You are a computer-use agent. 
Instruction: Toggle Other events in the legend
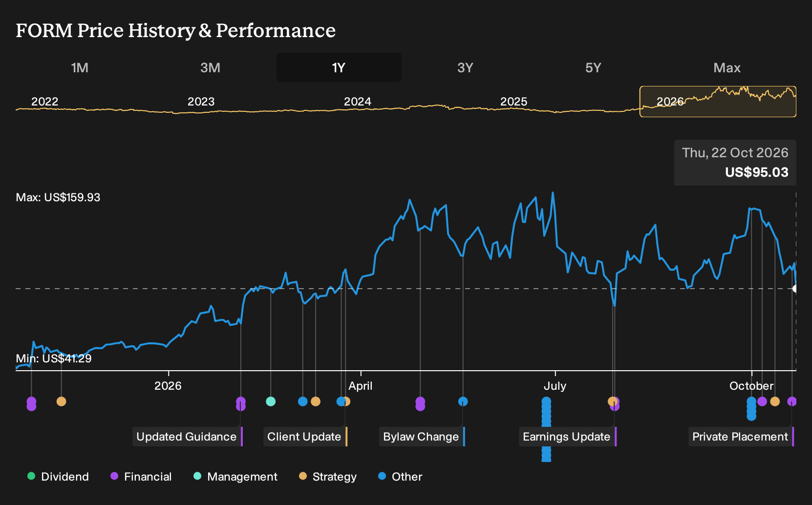coord(400,477)
